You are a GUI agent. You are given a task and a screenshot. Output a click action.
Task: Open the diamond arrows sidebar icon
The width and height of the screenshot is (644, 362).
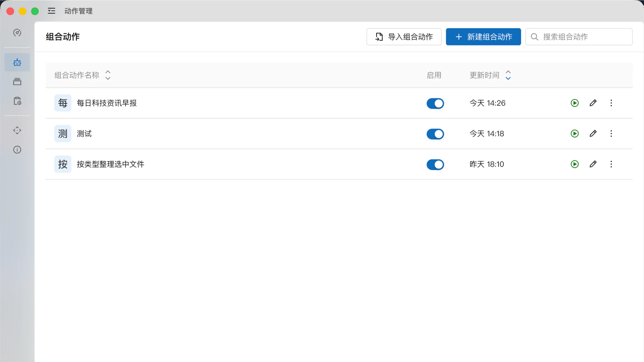point(17,130)
